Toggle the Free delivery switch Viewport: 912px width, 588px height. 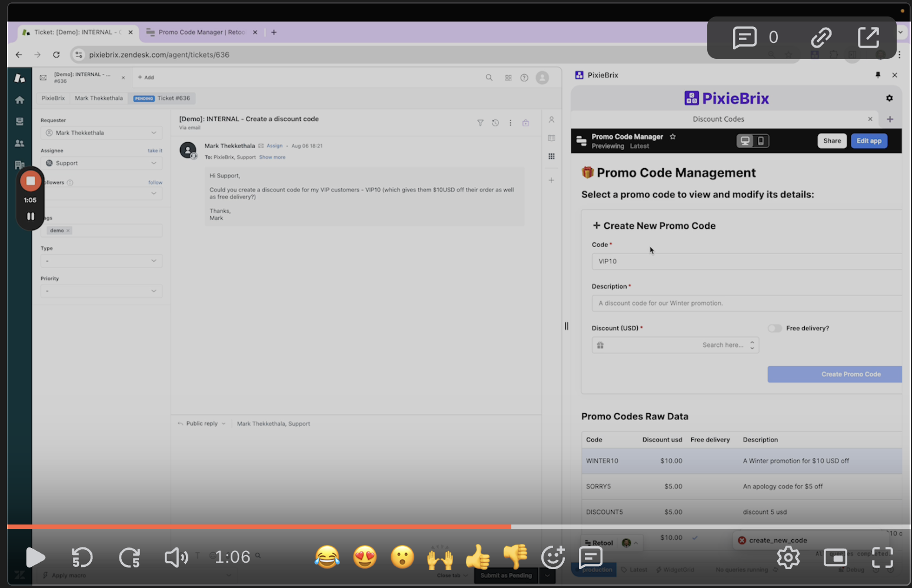coord(775,328)
